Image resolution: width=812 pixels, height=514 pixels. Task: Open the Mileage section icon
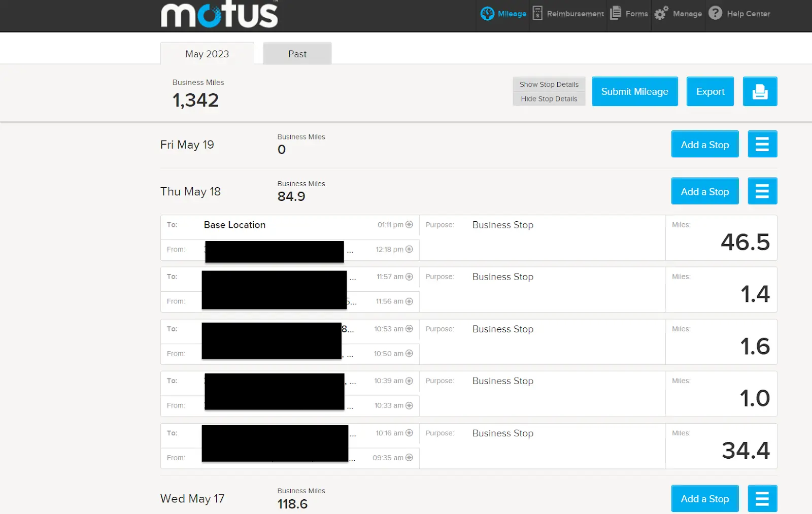tap(487, 14)
